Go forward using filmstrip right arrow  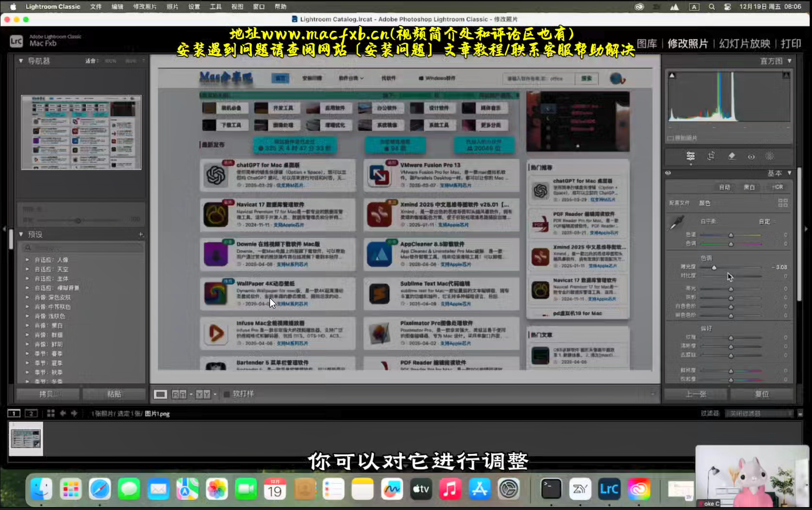(x=74, y=413)
